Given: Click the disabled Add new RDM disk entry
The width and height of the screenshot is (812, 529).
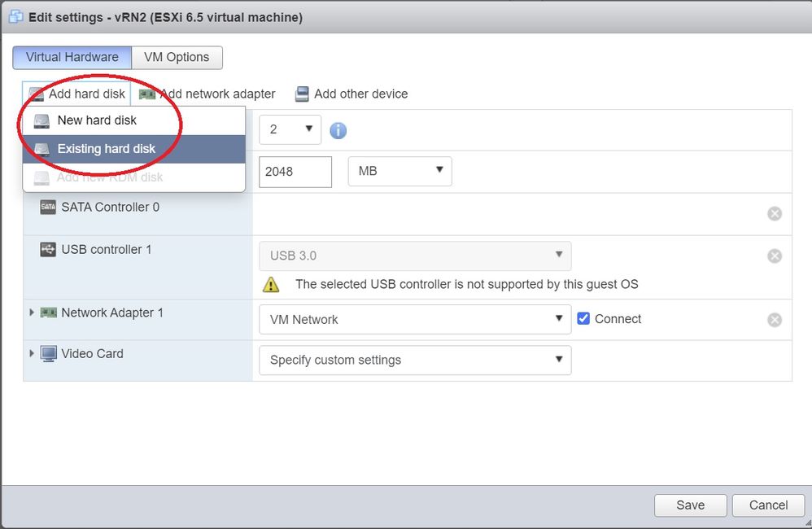Looking at the screenshot, I should [133, 177].
